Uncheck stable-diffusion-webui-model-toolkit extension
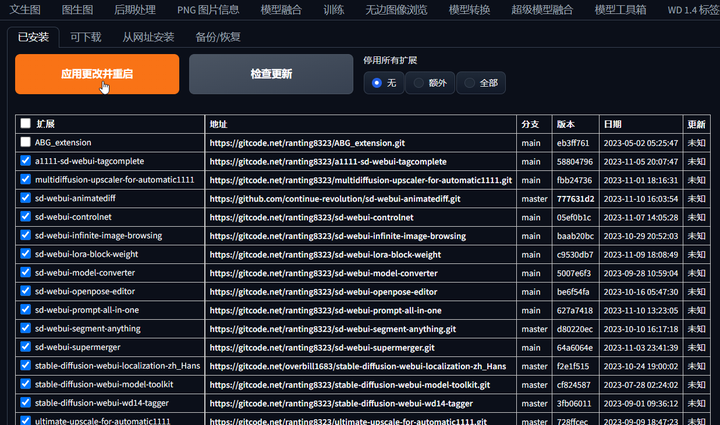Image resolution: width=720 pixels, height=425 pixels. coord(26,384)
